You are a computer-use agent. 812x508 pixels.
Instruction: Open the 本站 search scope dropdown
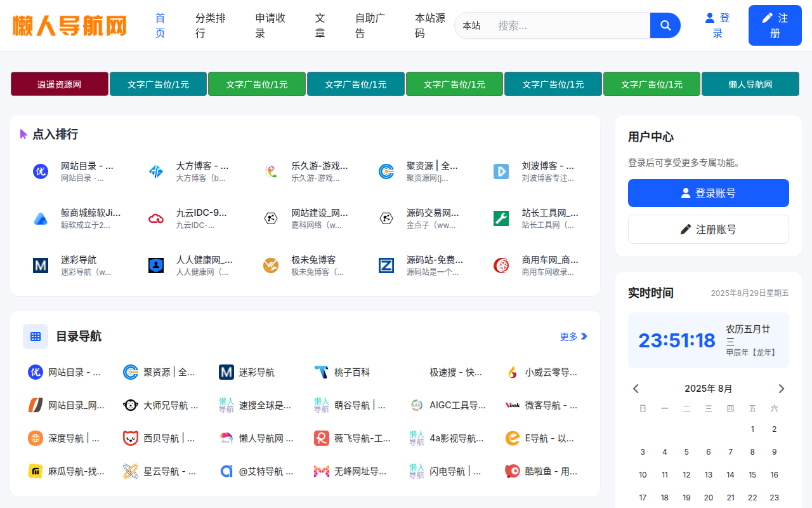coord(471,25)
